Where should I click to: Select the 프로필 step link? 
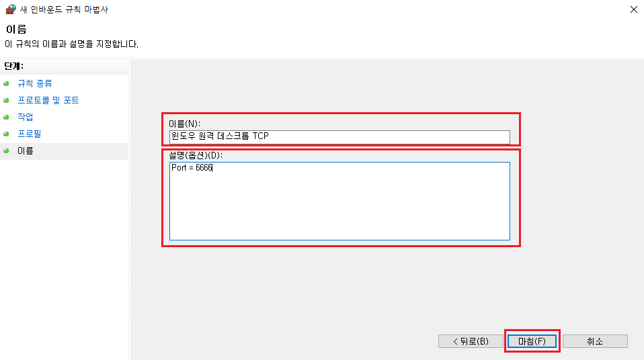click(29, 134)
